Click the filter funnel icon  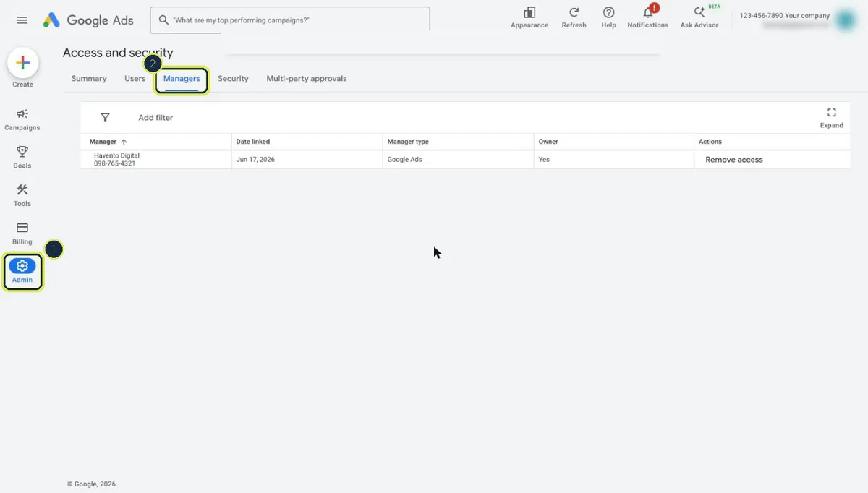105,117
